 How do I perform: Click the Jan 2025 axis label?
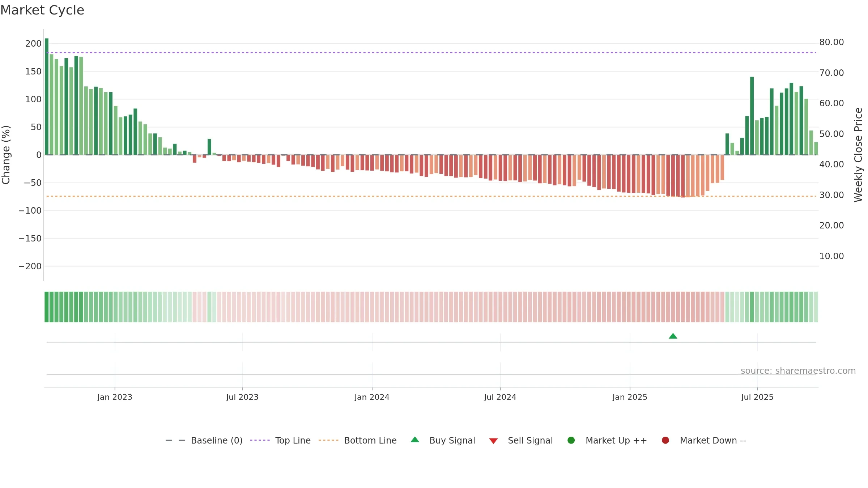630,397
